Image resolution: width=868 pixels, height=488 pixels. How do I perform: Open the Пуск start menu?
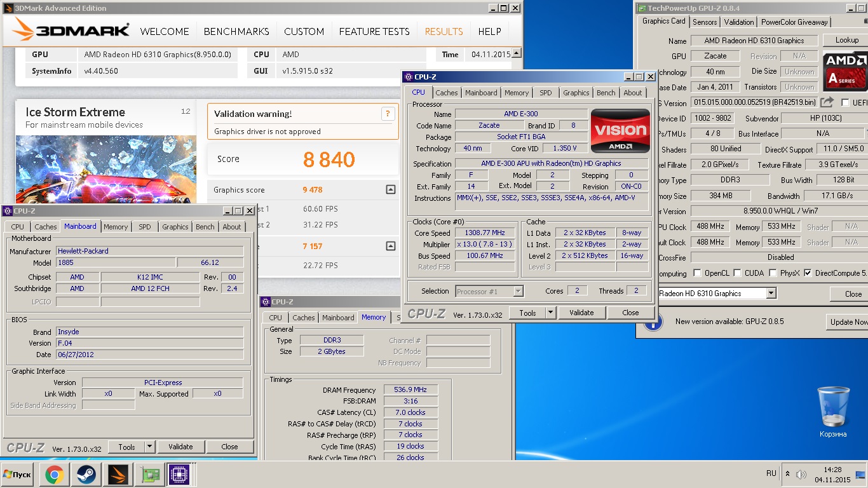[17, 475]
